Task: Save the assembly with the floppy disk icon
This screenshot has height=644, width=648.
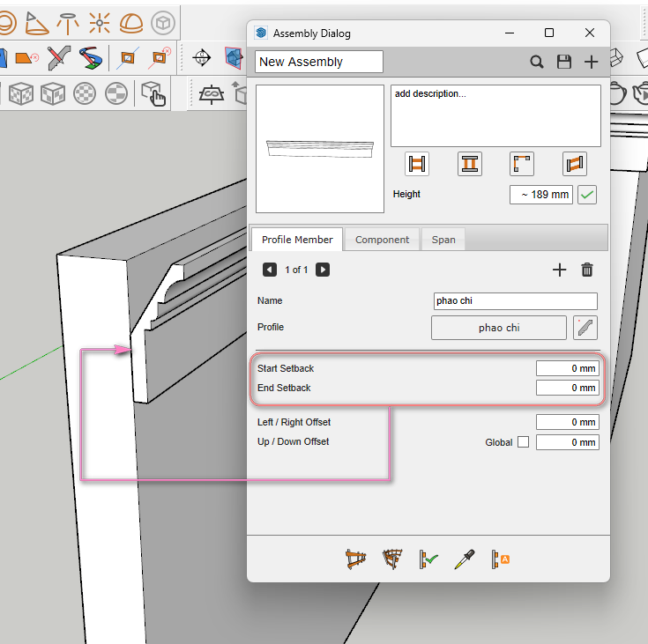Action: pos(564,62)
